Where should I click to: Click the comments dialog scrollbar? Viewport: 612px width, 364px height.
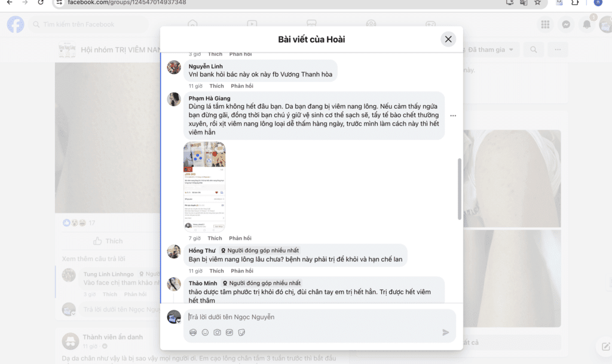pos(460,189)
